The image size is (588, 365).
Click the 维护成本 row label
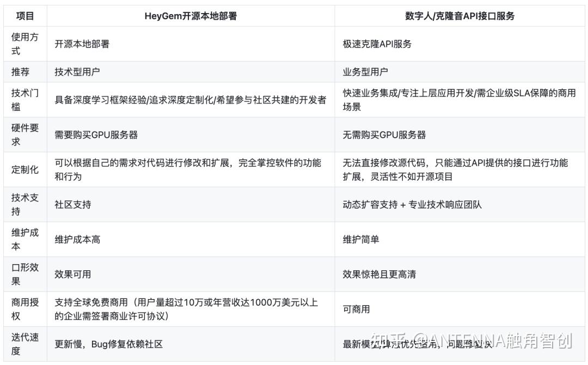tap(24, 239)
